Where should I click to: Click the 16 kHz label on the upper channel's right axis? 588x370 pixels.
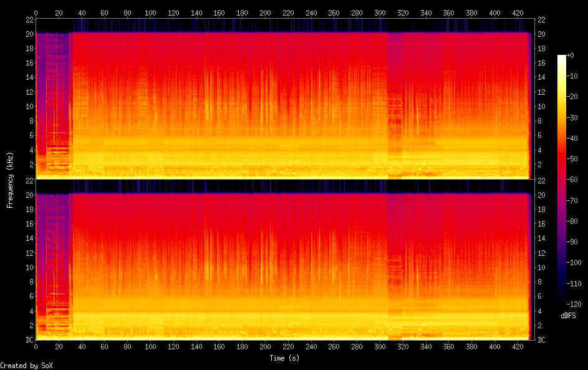coord(542,63)
